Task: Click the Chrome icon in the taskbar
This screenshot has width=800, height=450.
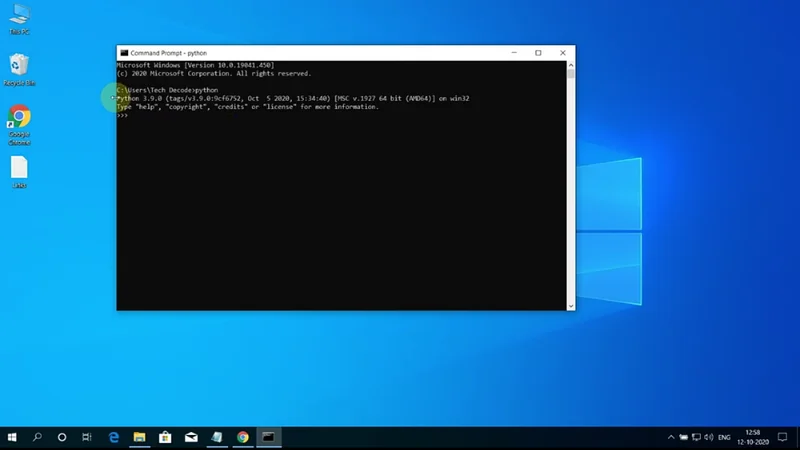Action: pyautogui.click(x=242, y=437)
